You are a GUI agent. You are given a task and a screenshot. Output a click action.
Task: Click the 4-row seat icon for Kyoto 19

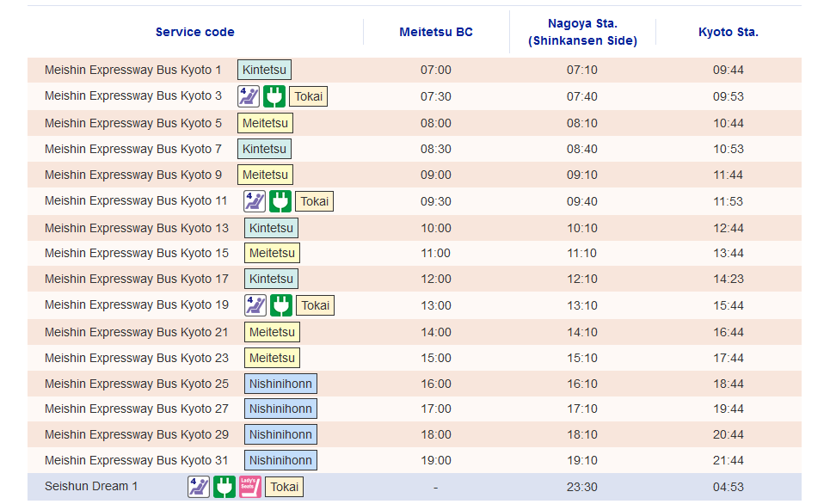tap(255, 305)
